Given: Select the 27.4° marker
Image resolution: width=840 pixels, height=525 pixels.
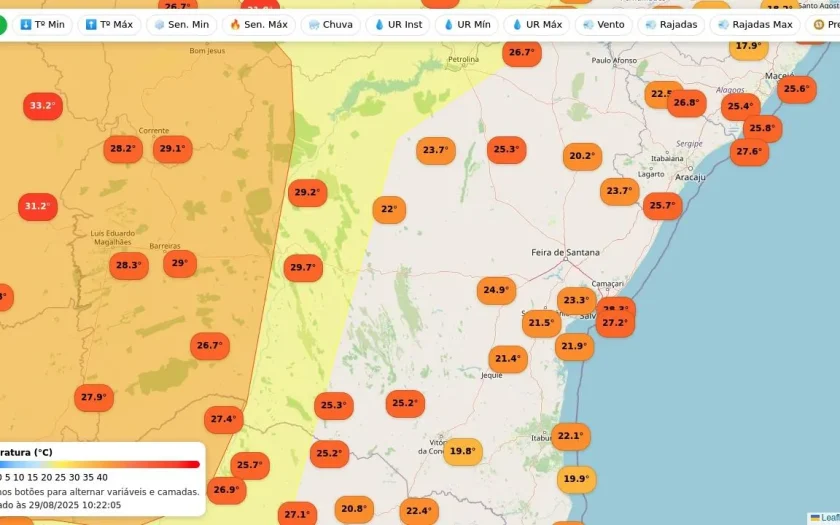Looking at the screenshot, I should coord(223,419).
